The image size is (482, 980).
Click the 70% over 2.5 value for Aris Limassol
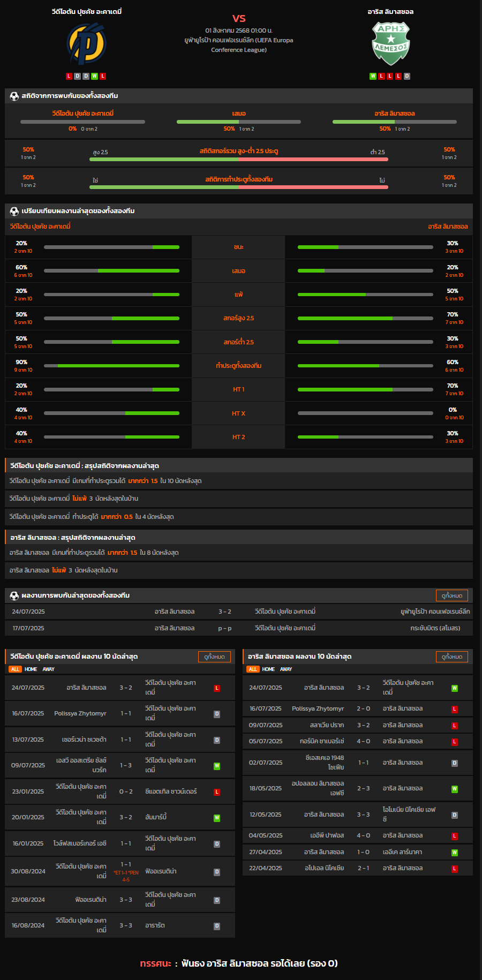tap(453, 314)
